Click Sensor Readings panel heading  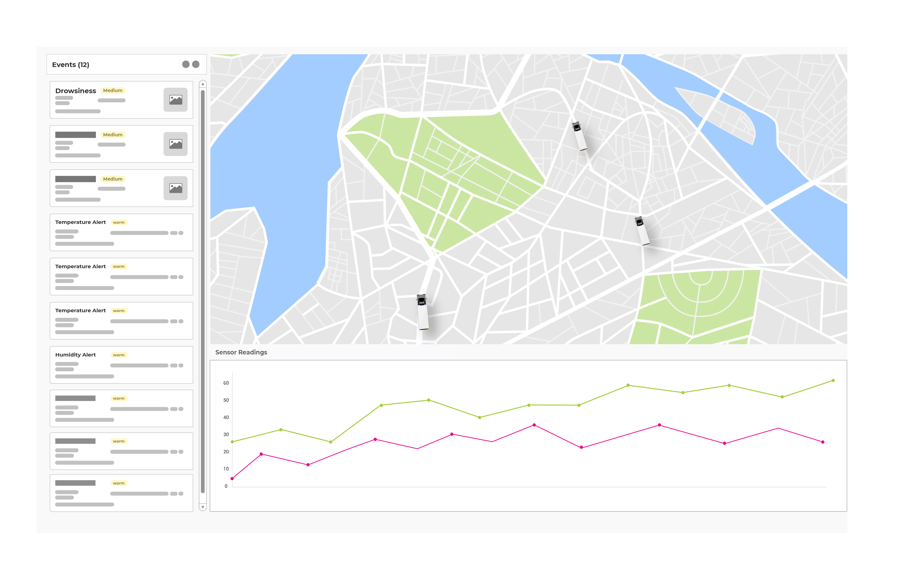[241, 352]
